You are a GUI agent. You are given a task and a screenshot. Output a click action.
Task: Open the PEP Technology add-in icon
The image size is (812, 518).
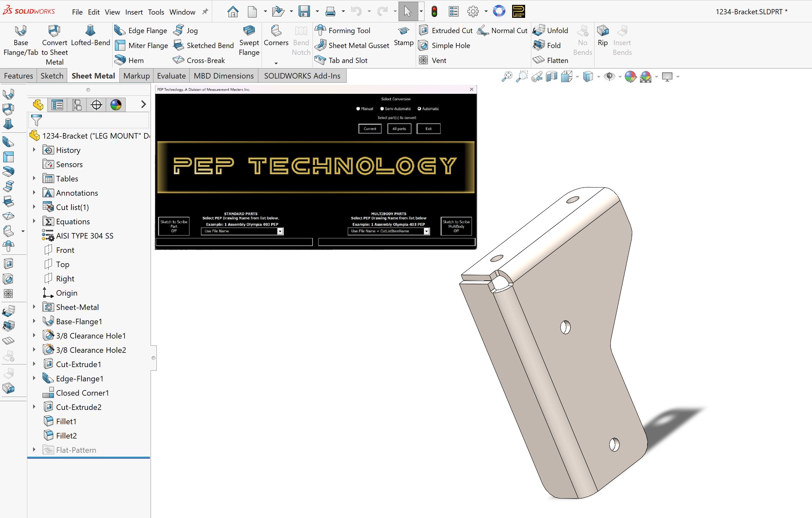(518, 11)
